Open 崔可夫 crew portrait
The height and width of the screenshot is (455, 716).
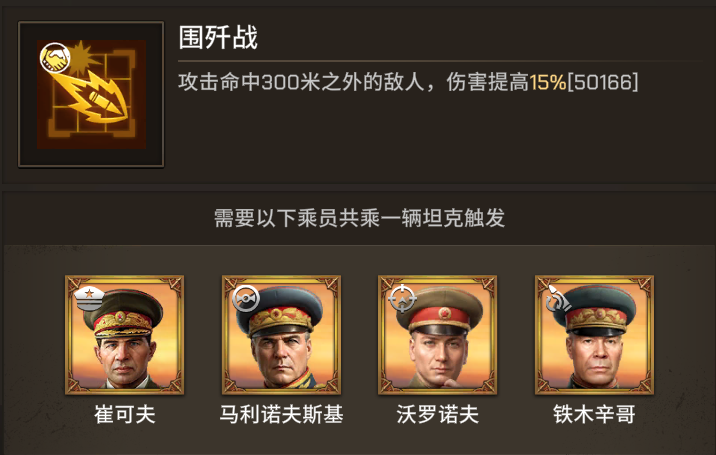point(124,335)
